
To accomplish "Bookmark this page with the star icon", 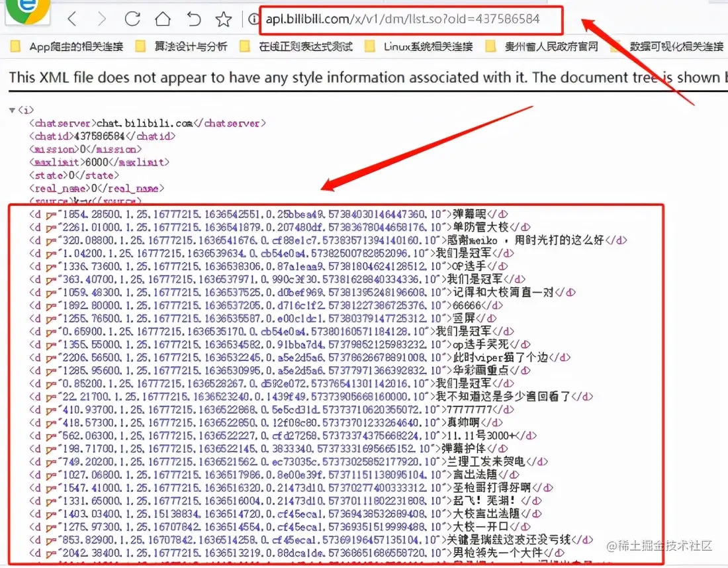I will coord(223,19).
